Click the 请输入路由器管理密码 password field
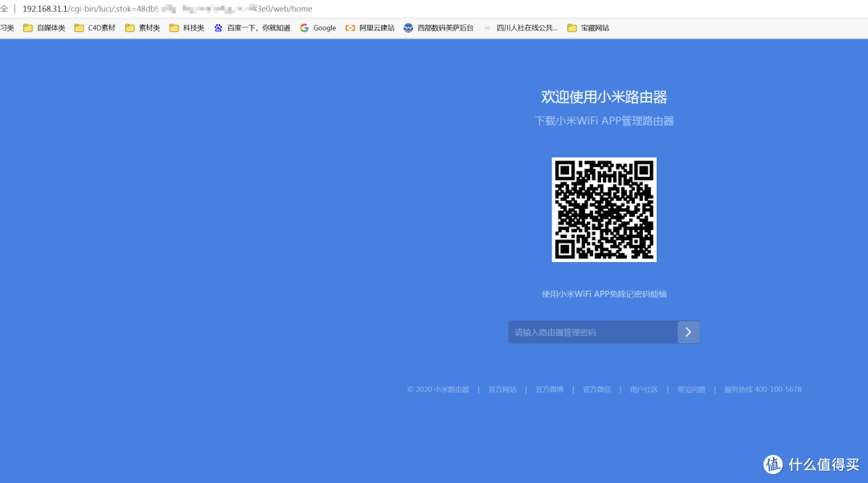Viewport: 868px width, 483px height. pyautogui.click(x=593, y=332)
